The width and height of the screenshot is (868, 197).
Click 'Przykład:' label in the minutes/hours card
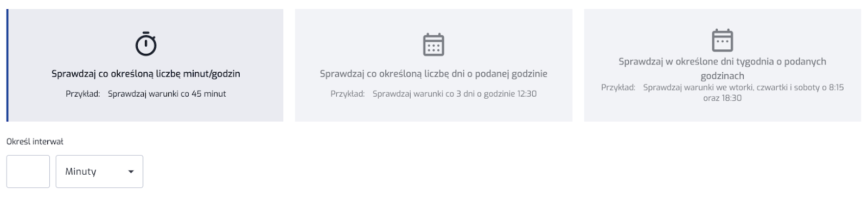coord(83,94)
